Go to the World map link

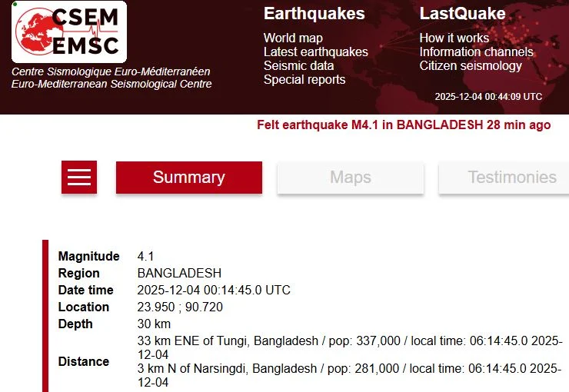(293, 38)
